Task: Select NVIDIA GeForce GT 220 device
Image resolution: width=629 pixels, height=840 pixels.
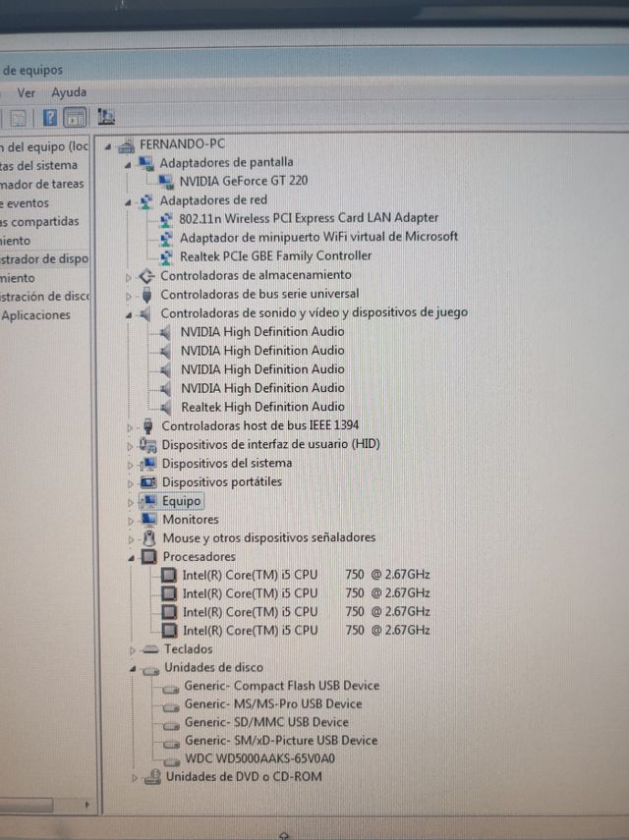Action: coord(244,181)
